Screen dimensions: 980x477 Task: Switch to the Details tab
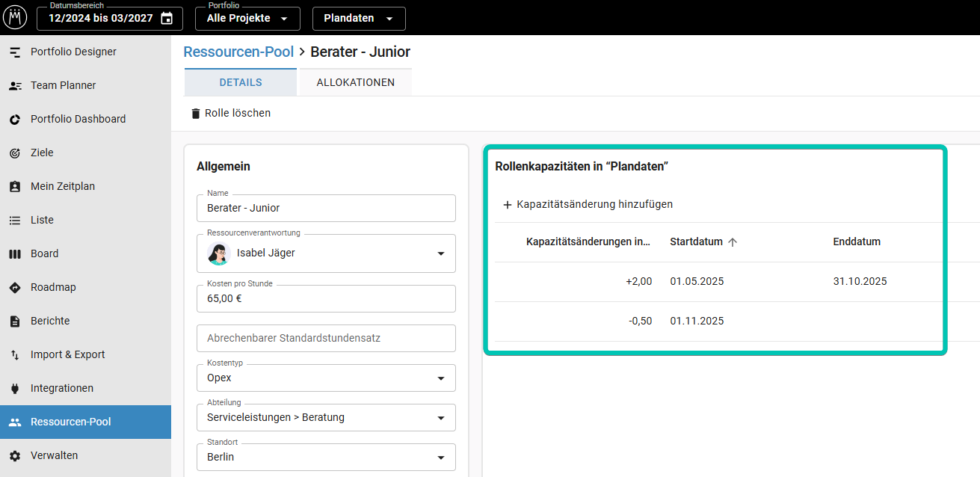(241, 82)
